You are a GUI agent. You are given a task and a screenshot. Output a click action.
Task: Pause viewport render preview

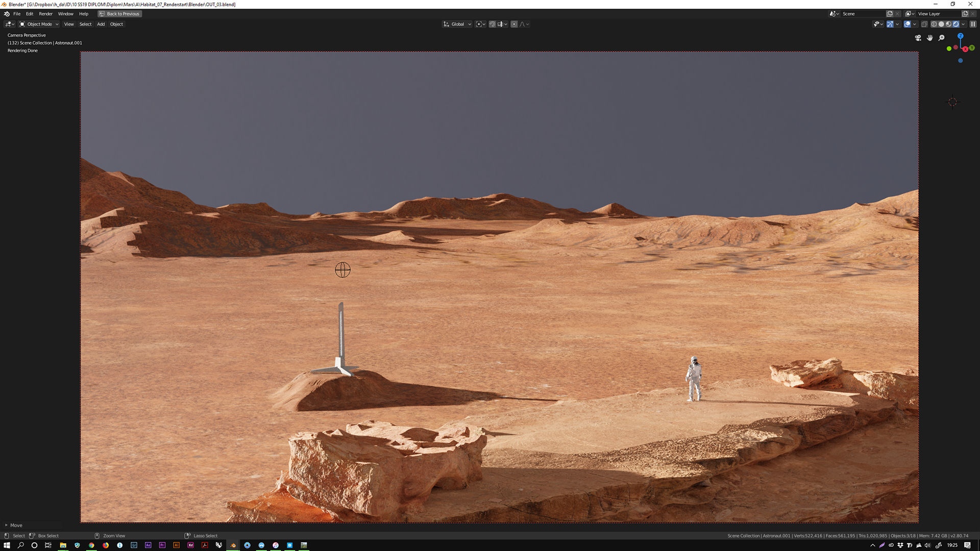click(973, 24)
